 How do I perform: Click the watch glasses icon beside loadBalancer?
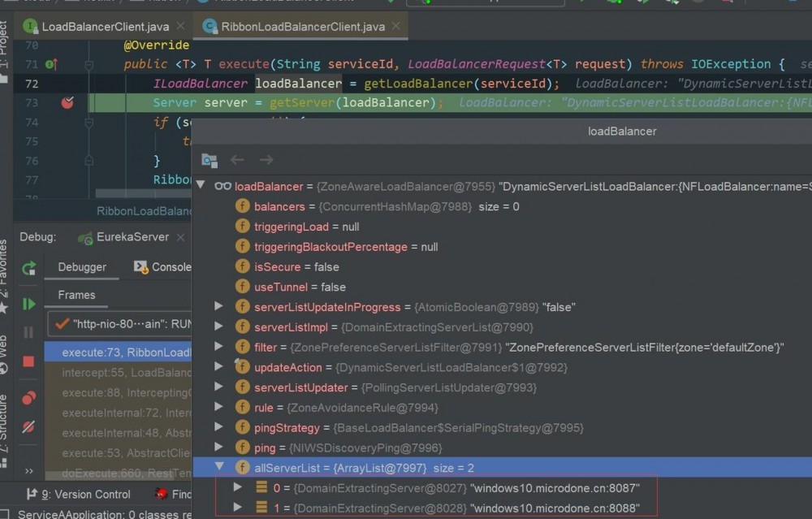point(222,186)
